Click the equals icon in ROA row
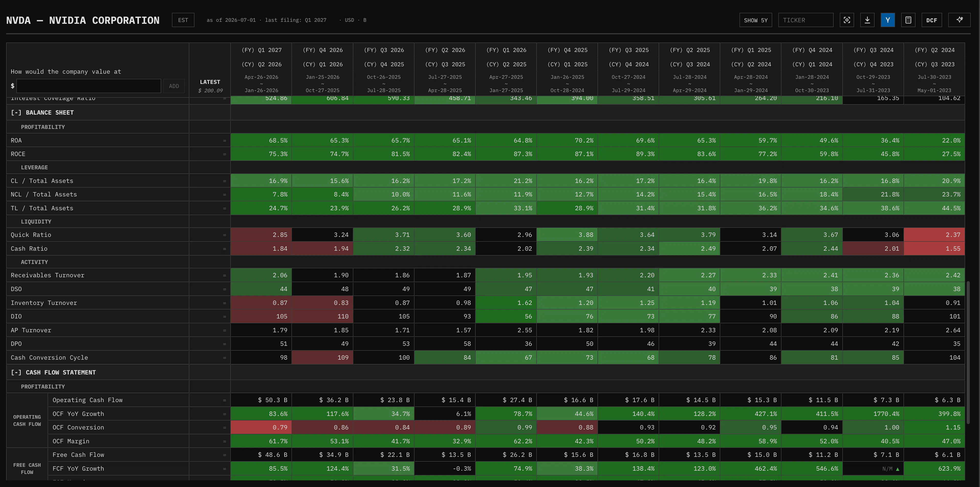 click(x=224, y=141)
